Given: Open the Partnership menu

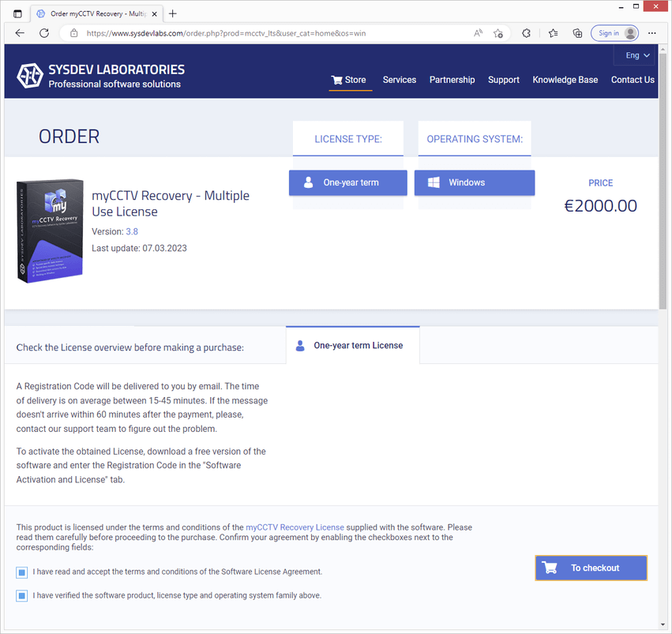Looking at the screenshot, I should click(x=452, y=80).
